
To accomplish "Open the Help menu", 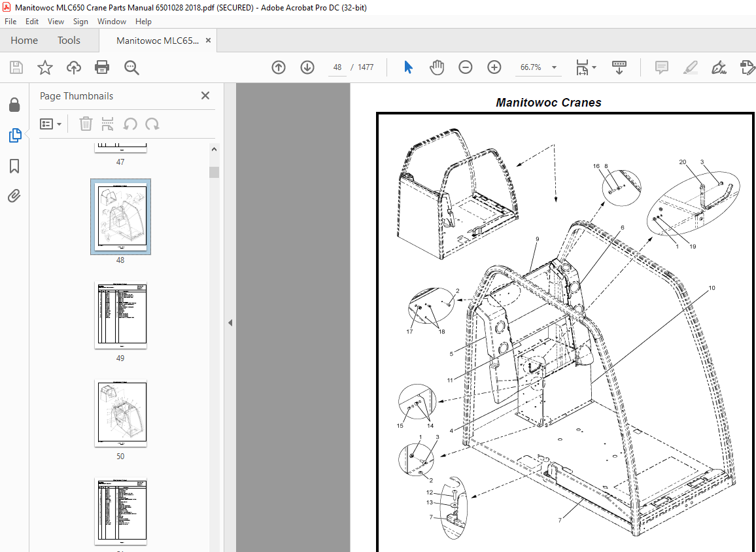I will click(143, 21).
